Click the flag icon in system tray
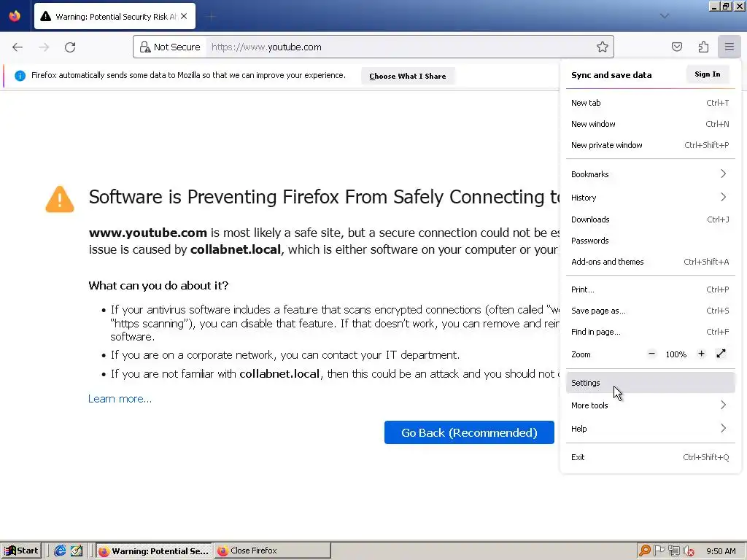747x560 pixels. (659, 551)
